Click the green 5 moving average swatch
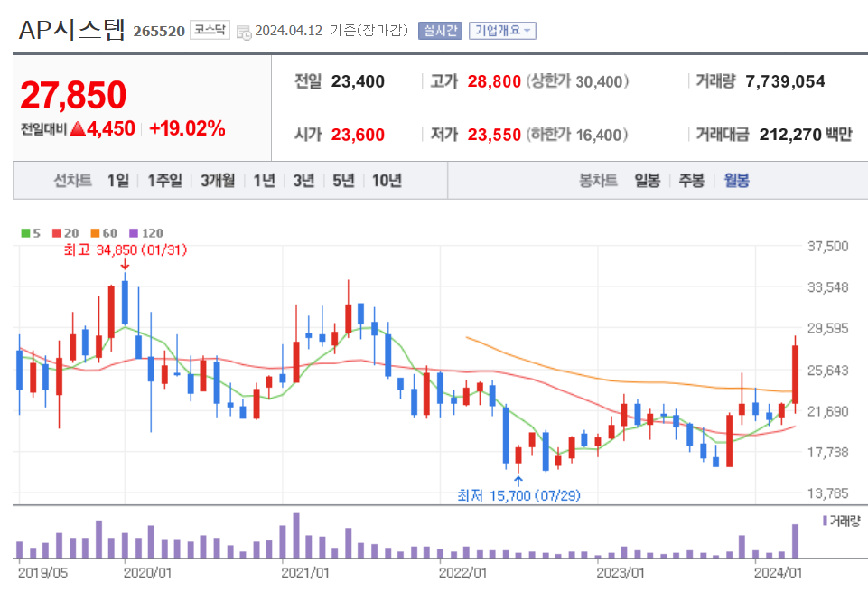The height and width of the screenshot is (601, 868). click(25, 233)
